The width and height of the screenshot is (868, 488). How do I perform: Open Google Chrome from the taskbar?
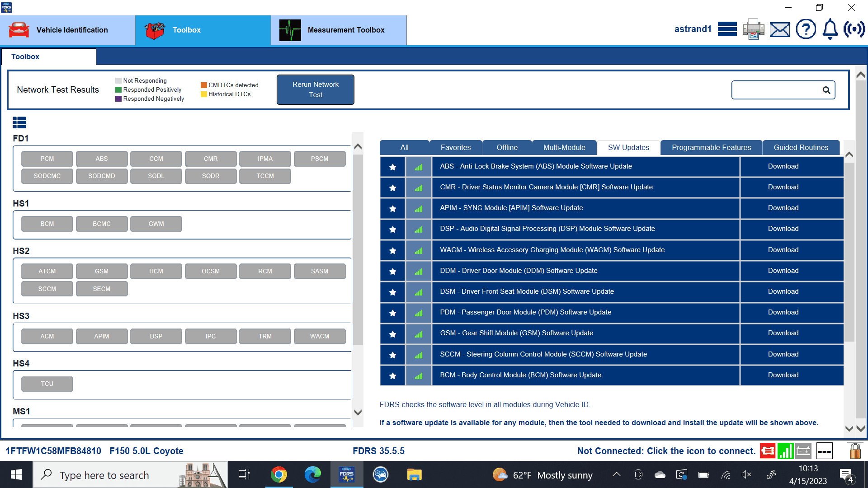[x=279, y=474]
